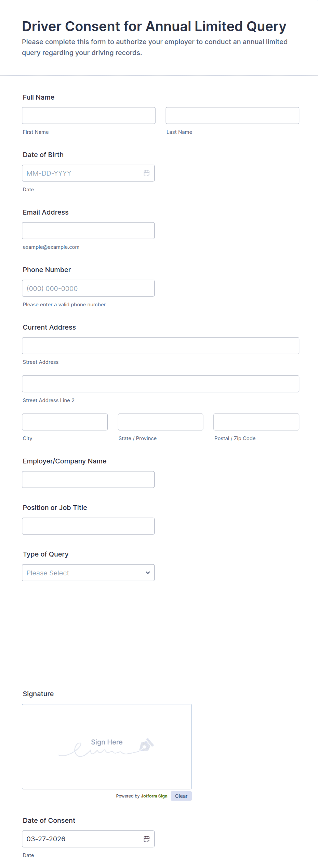Open the Jotform Sign link

coord(154,796)
